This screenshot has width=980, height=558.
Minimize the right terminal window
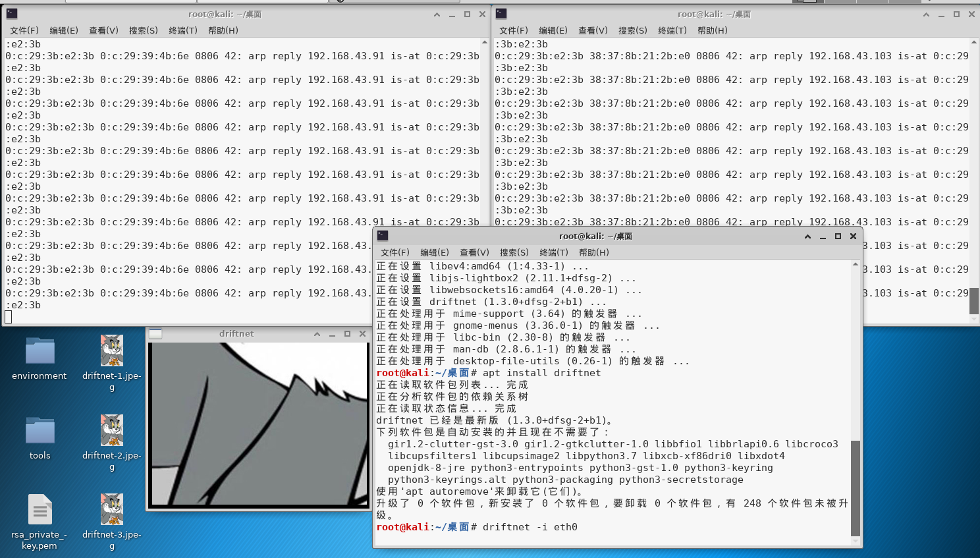pos(941,14)
